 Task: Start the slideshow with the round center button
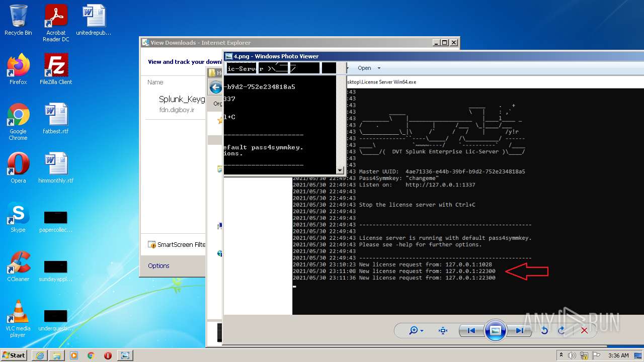495,330
